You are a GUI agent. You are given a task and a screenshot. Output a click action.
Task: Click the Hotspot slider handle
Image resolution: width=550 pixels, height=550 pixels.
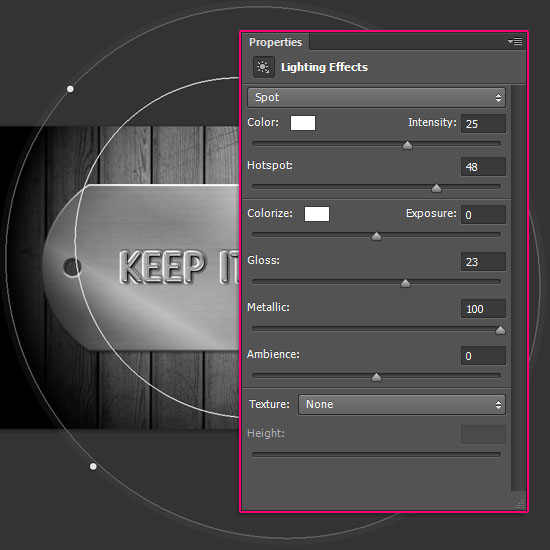436,188
